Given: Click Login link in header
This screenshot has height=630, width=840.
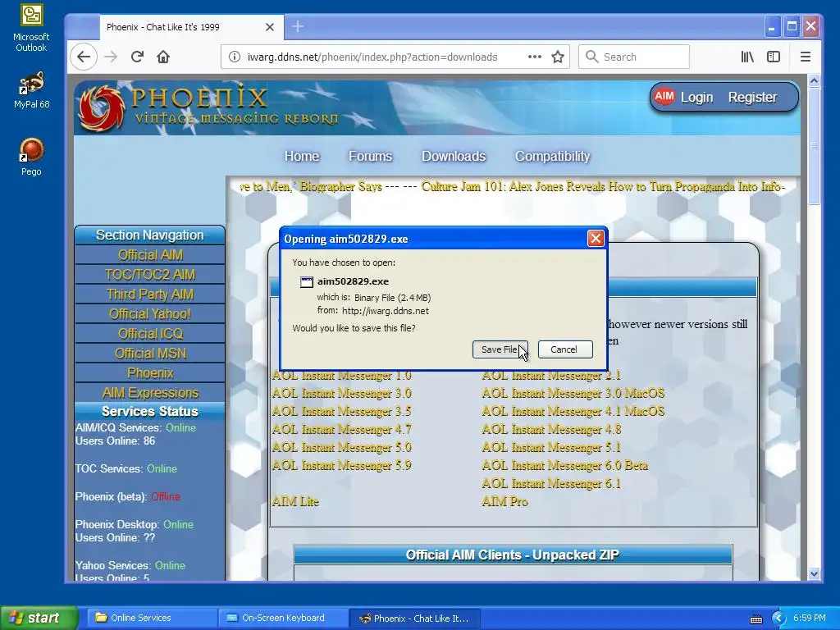Looking at the screenshot, I should [x=696, y=97].
